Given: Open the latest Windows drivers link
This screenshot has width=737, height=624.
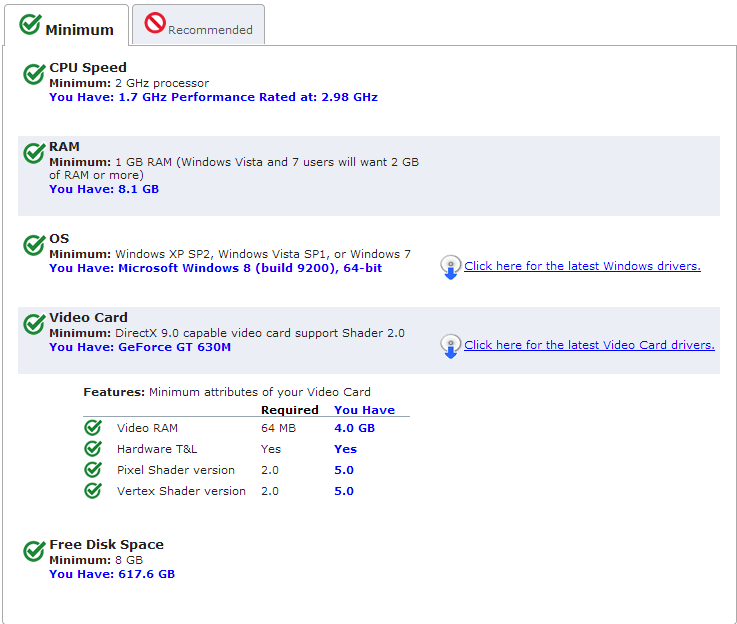Looking at the screenshot, I should [582, 266].
